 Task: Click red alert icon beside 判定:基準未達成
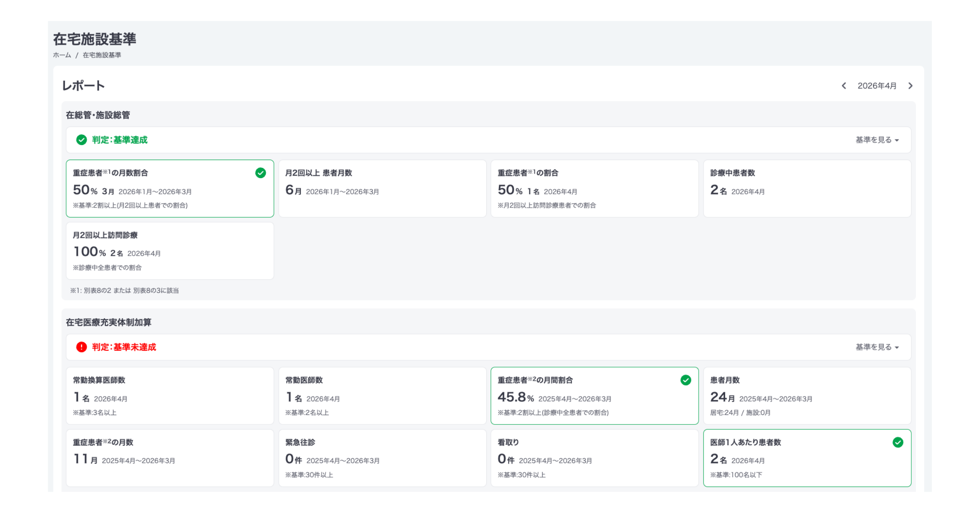[x=82, y=347]
